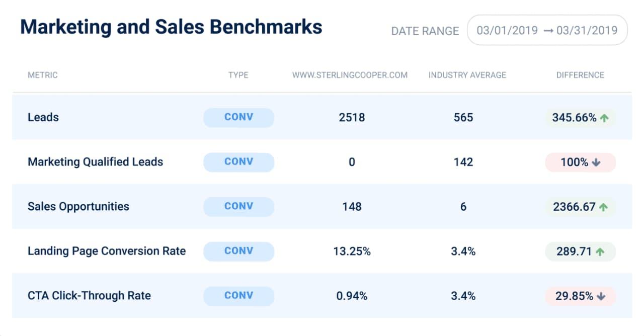Toggle the 2366.67 difference badge for Sales Opportunities
The image size is (644, 336).
click(x=580, y=206)
